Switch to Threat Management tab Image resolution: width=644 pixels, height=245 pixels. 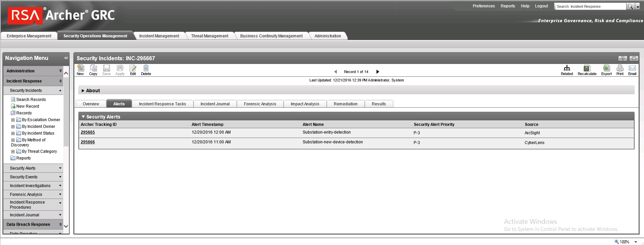coord(210,36)
